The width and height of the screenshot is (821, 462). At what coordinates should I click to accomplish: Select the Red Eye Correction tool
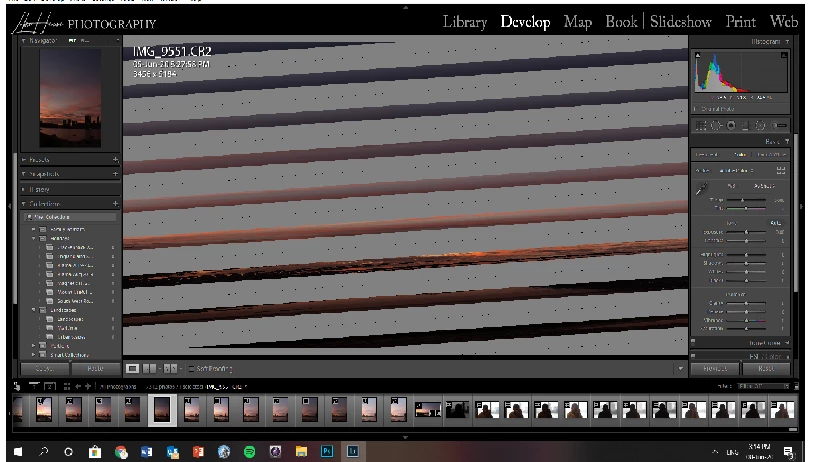click(731, 125)
